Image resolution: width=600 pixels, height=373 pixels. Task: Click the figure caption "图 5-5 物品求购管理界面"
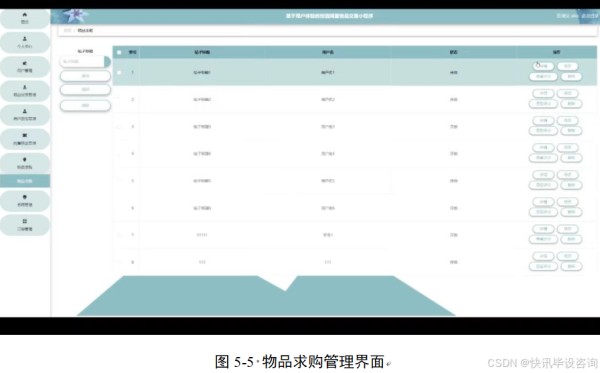coord(300,362)
